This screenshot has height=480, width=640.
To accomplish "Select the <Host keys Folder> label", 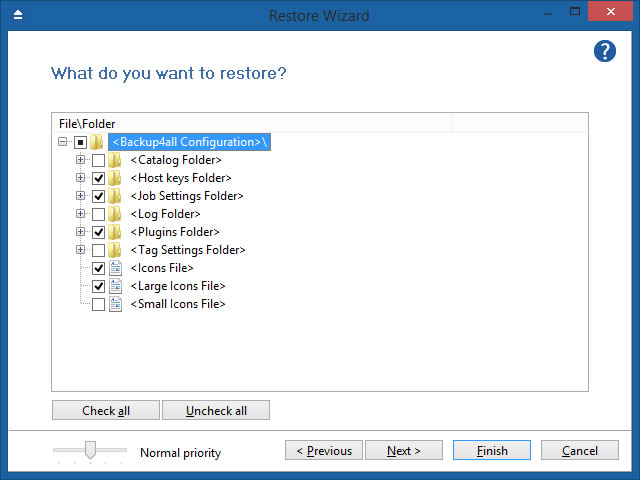I will pos(181,178).
